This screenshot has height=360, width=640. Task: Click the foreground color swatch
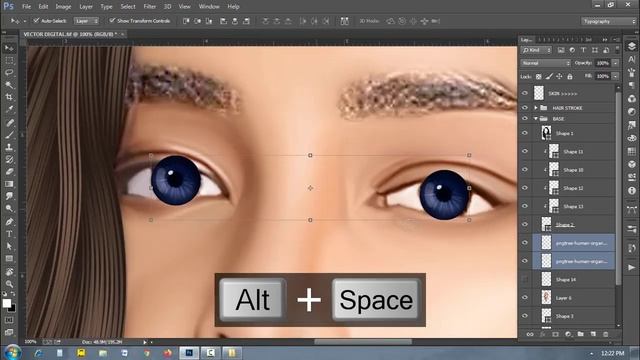pyautogui.click(x=7, y=303)
